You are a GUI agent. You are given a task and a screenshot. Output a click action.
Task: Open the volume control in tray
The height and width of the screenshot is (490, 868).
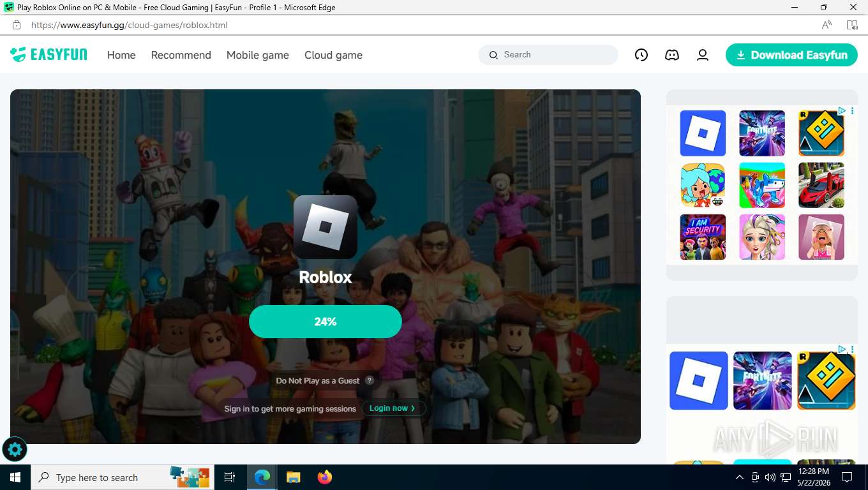click(770, 477)
